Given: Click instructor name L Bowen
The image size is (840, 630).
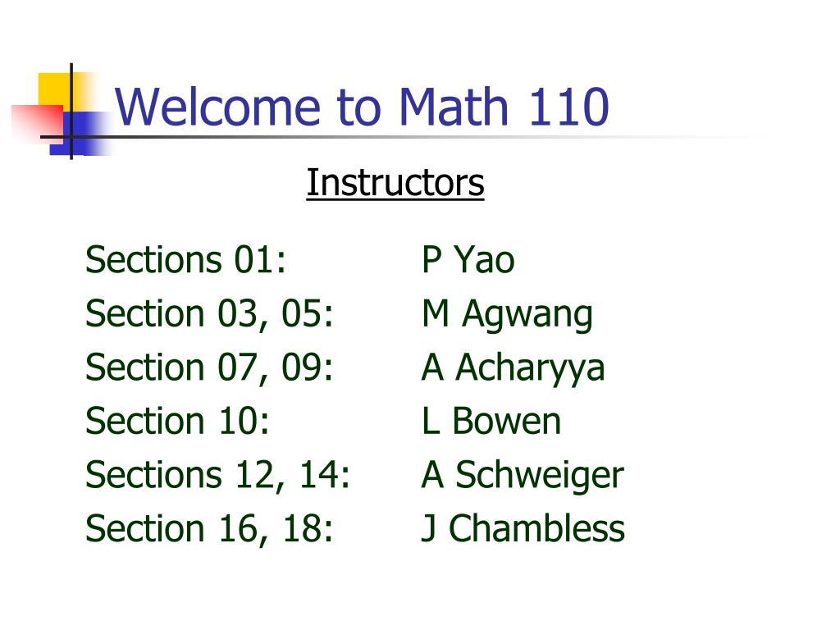Looking at the screenshot, I should pos(491,421).
